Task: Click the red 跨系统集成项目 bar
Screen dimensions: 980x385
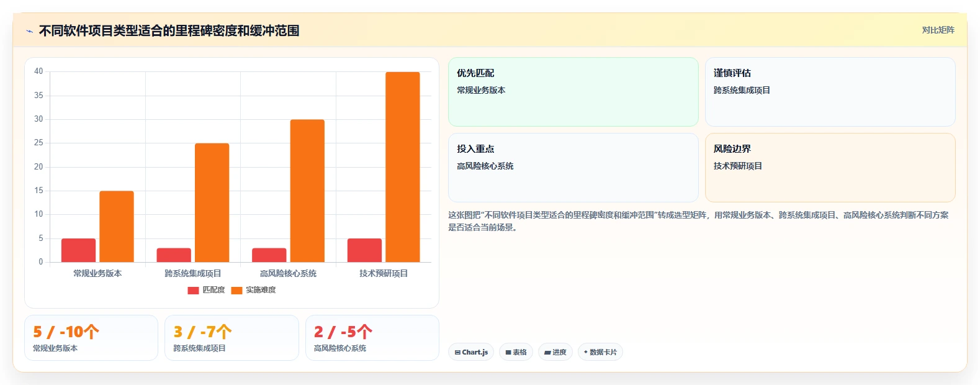Action: click(x=174, y=255)
